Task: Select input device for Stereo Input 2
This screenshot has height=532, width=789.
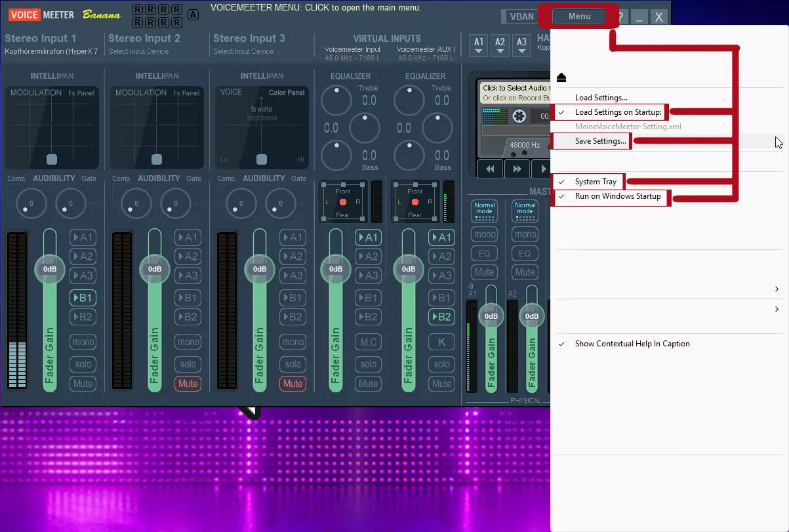Action: tap(138, 51)
